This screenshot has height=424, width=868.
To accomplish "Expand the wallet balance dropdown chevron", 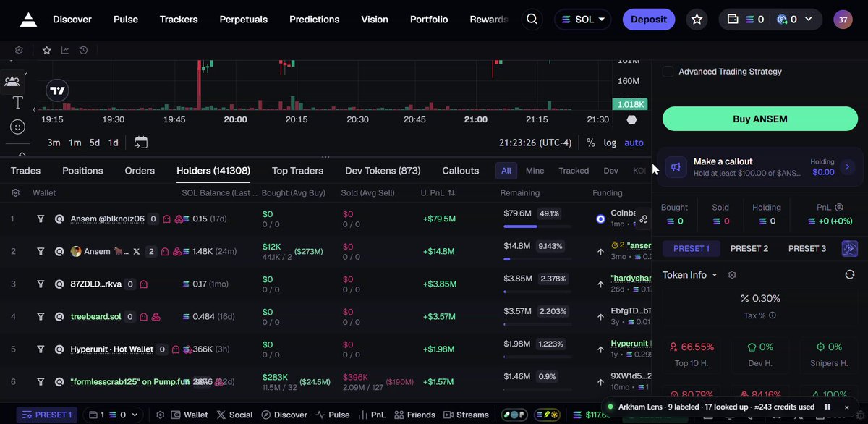I will (809, 20).
